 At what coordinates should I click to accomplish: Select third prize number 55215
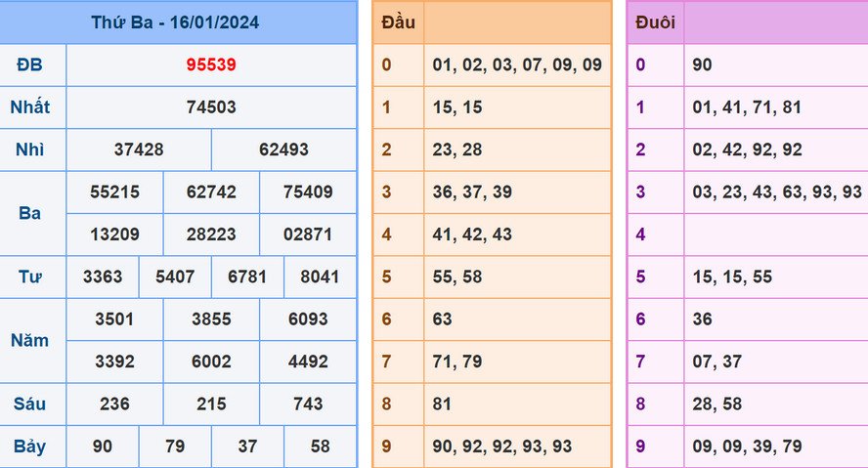pyautogui.click(x=114, y=192)
